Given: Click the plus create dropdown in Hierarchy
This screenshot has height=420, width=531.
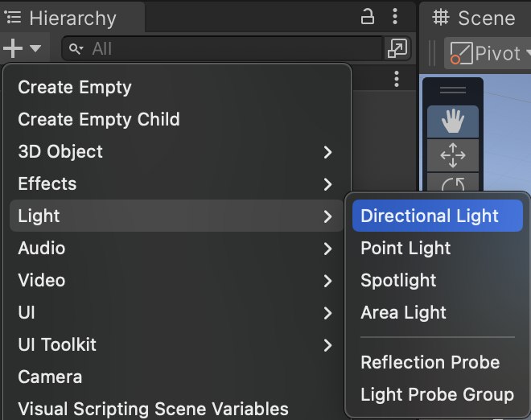Looking at the screenshot, I should pos(22,48).
